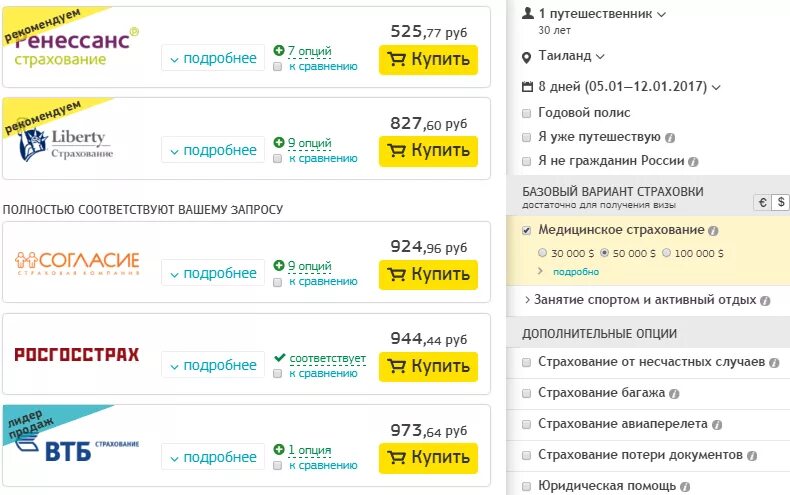Click the euro currency icon

[762, 202]
